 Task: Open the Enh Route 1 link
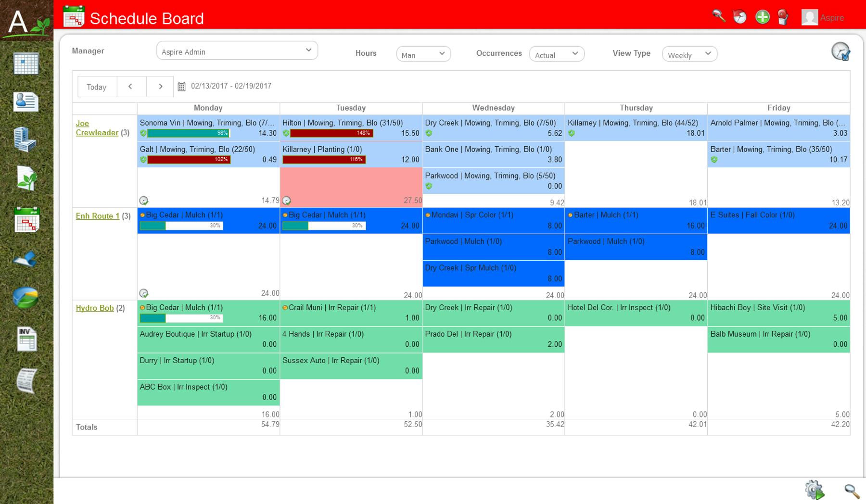pos(98,216)
